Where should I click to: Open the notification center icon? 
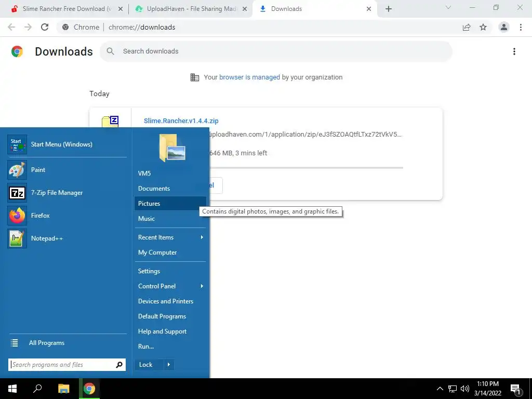tap(515, 389)
